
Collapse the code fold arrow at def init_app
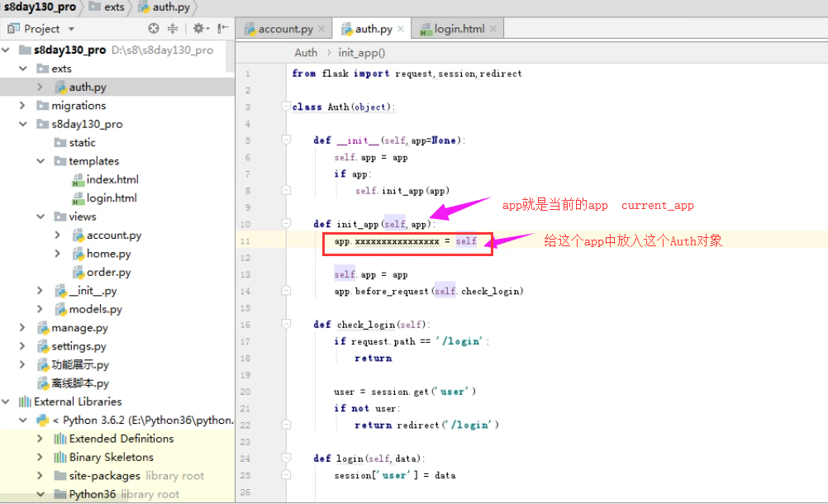286,224
